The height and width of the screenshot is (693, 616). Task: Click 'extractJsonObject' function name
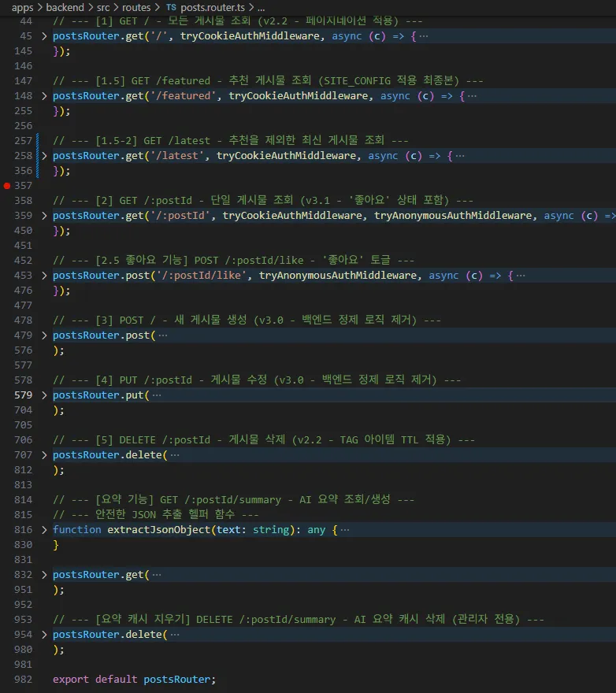[159, 529]
